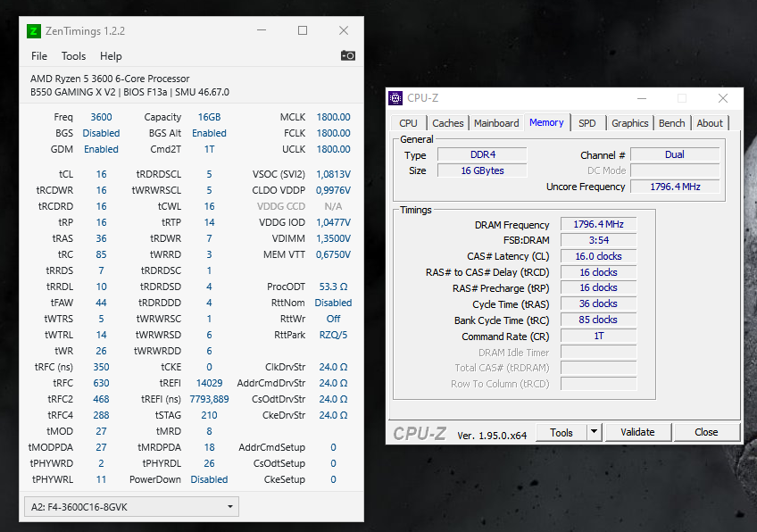The image size is (757, 532).
Task: Click the Ver. 1.95.0.x64 version text
Action: [492, 435]
